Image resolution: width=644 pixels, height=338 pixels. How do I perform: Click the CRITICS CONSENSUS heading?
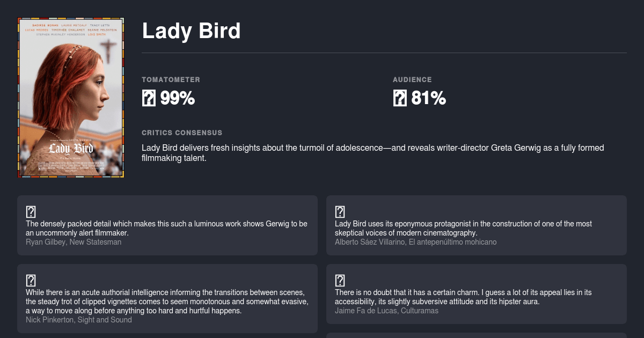[182, 133]
